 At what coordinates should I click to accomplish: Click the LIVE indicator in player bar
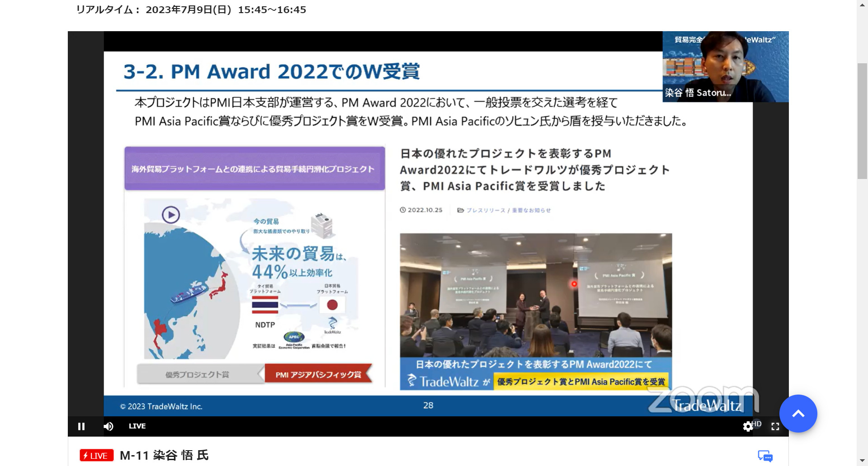tap(137, 426)
